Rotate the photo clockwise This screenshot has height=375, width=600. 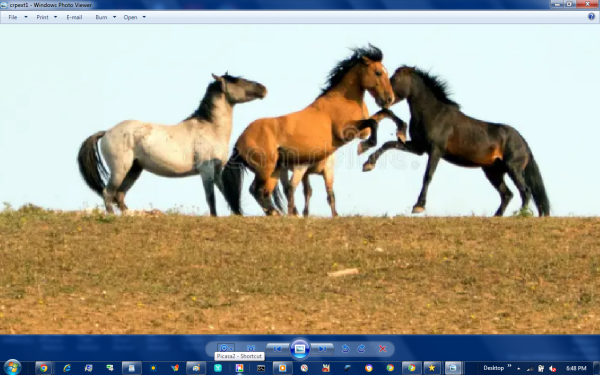[361, 349]
